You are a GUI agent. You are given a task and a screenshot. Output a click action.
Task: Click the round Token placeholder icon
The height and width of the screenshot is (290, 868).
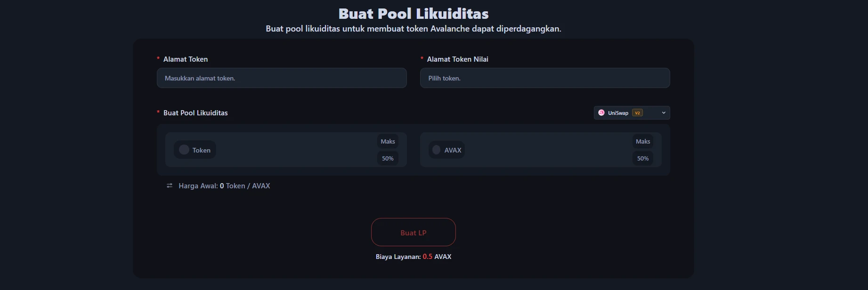point(184,150)
